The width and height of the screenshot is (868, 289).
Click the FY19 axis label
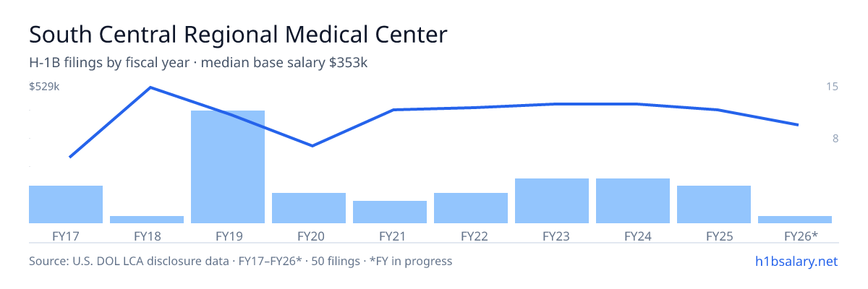[x=228, y=236]
